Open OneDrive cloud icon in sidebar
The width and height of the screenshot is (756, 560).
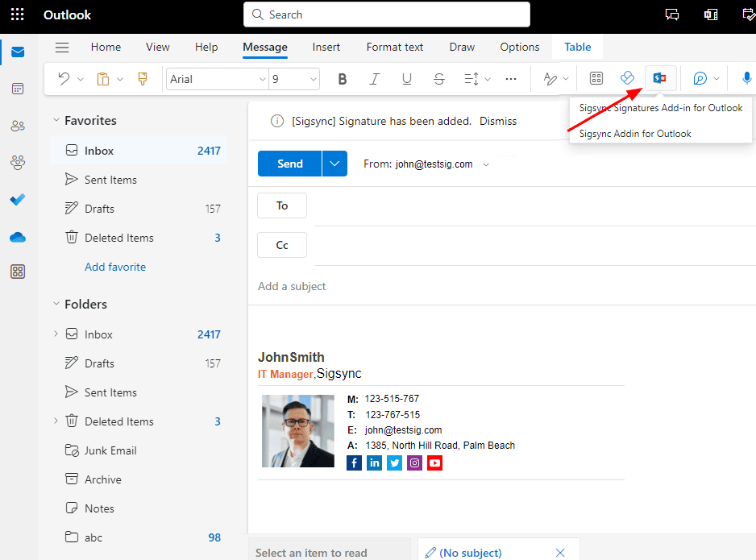18,237
